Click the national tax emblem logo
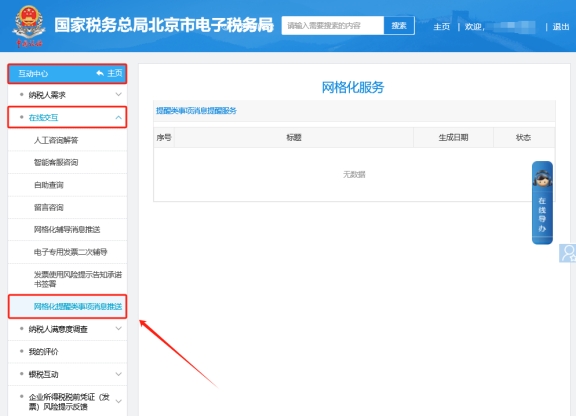Image resolution: width=576 pixels, height=416 pixels. coord(29,26)
